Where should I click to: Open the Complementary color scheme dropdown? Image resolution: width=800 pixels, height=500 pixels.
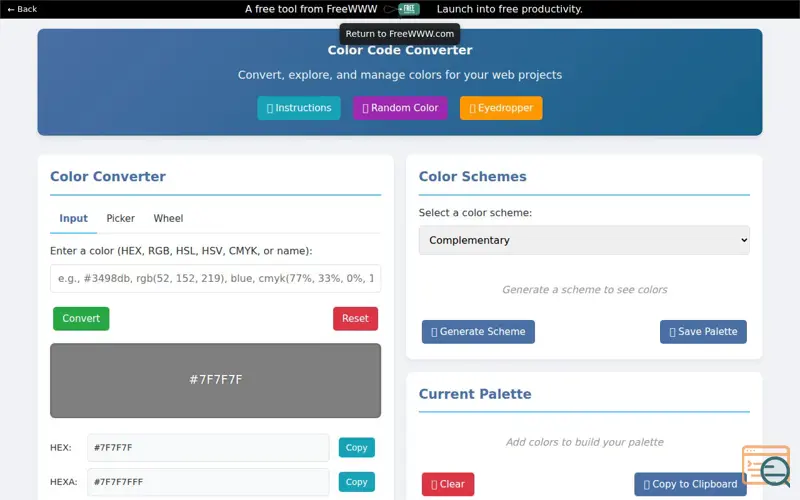click(584, 240)
